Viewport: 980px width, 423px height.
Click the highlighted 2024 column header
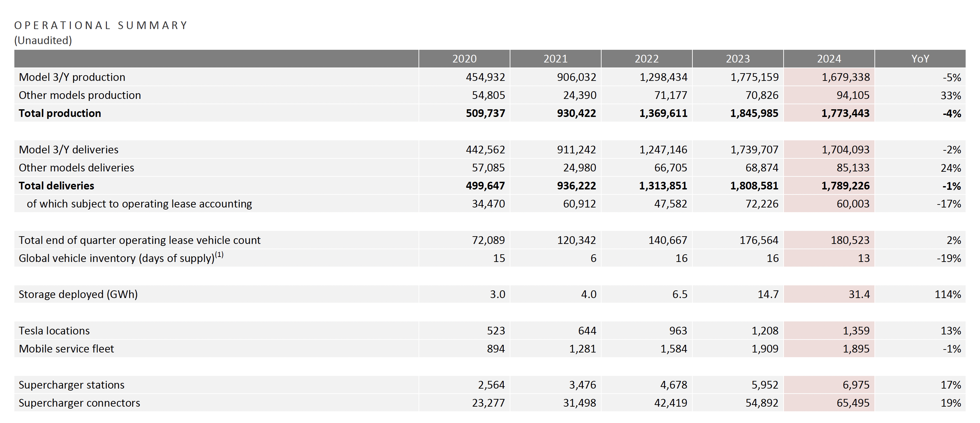click(x=829, y=58)
